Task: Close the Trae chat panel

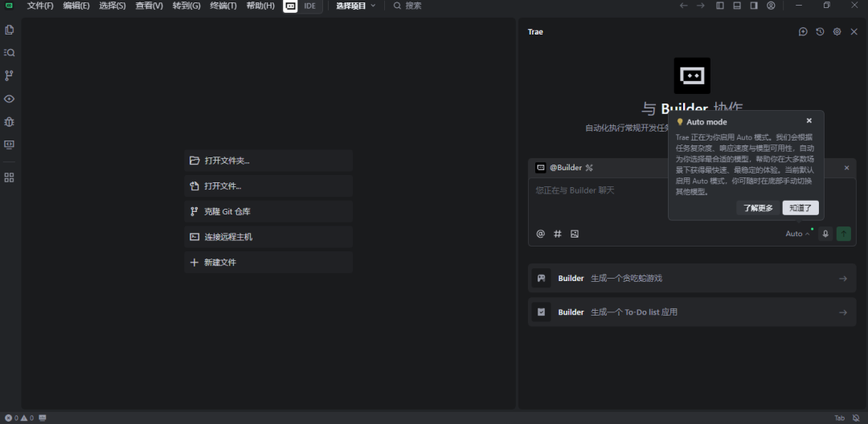Action: [x=854, y=31]
